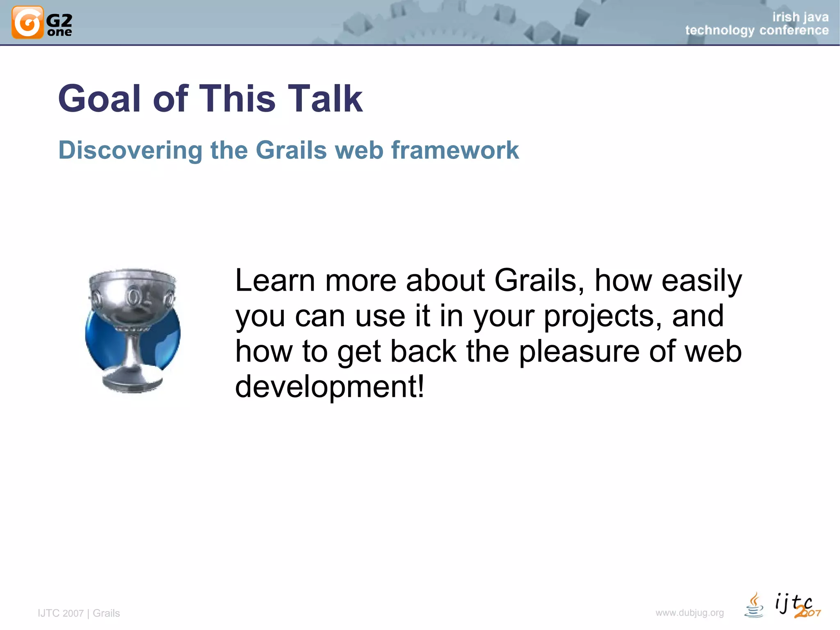Screen dimensions: 840x630
Task: Click the Java coffee cup icon
Action: pyautogui.click(x=754, y=606)
